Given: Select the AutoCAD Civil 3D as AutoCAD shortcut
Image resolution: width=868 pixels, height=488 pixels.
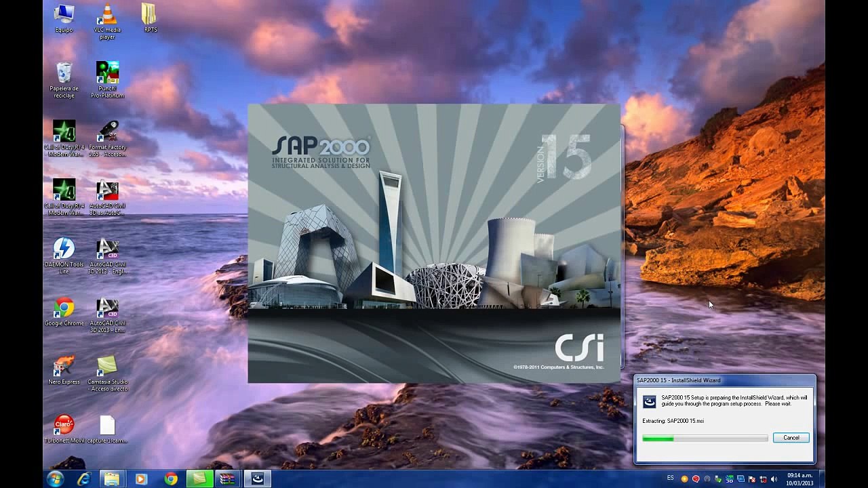Looking at the screenshot, I should click(x=107, y=198).
